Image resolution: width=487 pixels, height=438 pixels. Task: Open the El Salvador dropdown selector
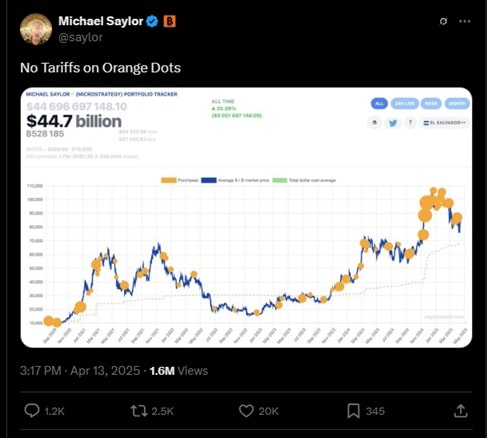(x=444, y=123)
